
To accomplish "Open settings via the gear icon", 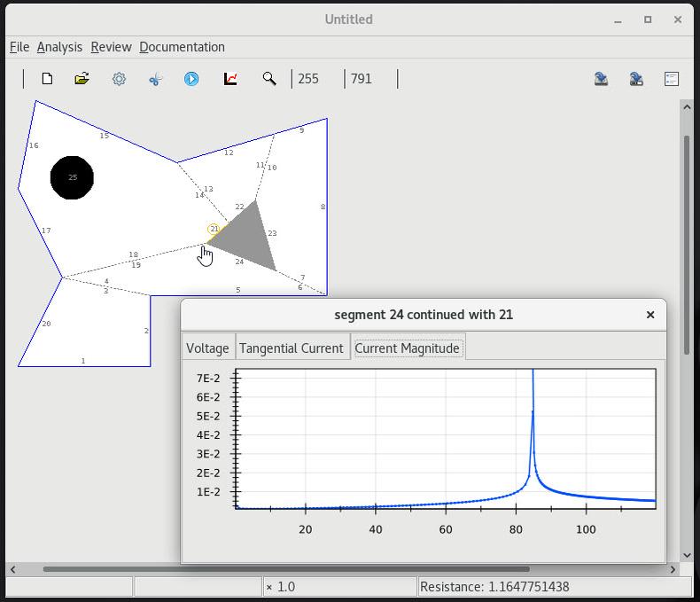I will tap(119, 79).
